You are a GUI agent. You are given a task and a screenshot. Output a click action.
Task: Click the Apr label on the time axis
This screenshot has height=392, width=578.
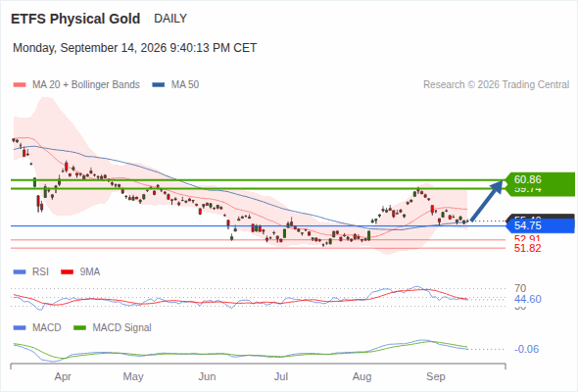pyautogui.click(x=63, y=377)
